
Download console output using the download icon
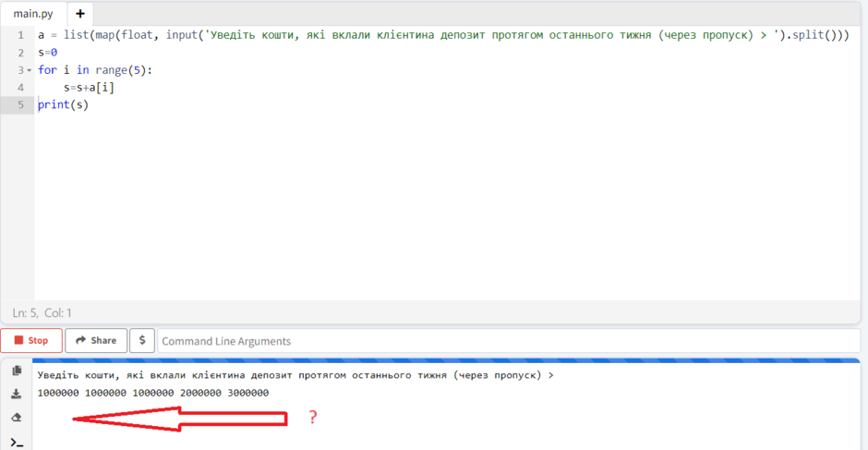point(17,394)
